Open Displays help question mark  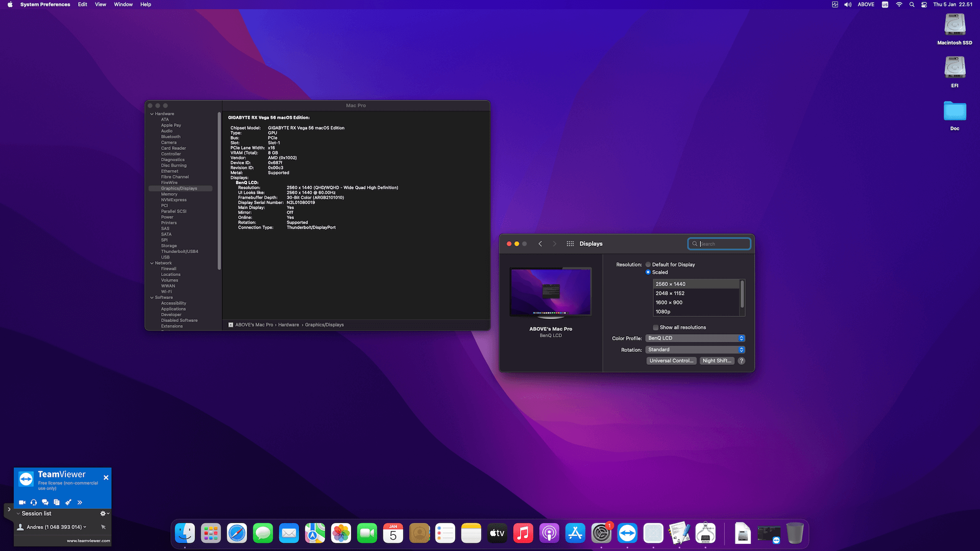(x=742, y=361)
